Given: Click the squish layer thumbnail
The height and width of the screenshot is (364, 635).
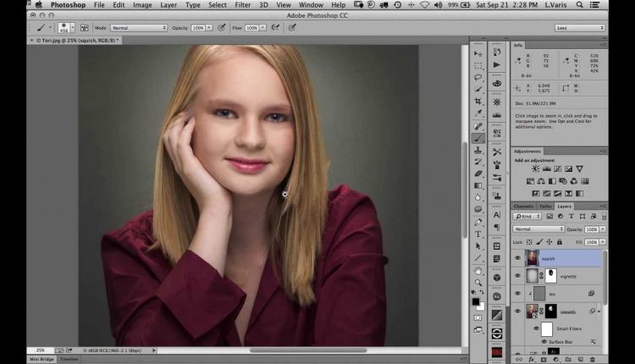Looking at the screenshot, I should pyautogui.click(x=533, y=258).
